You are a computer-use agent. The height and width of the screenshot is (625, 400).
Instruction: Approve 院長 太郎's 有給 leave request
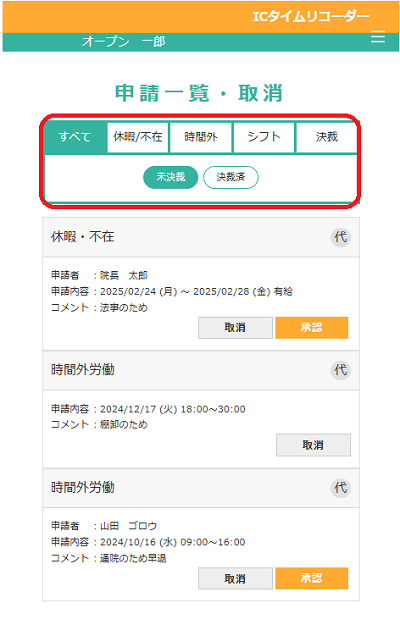(x=312, y=328)
